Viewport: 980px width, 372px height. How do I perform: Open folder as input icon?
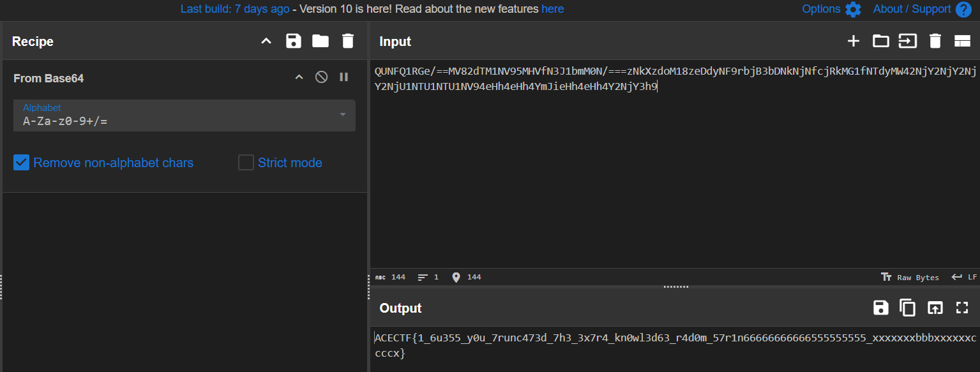(881, 41)
